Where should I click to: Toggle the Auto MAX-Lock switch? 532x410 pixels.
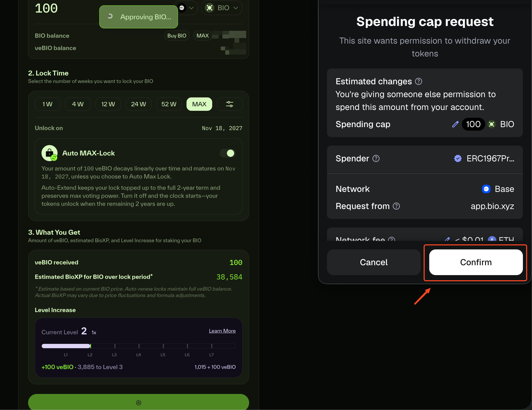pyautogui.click(x=227, y=153)
